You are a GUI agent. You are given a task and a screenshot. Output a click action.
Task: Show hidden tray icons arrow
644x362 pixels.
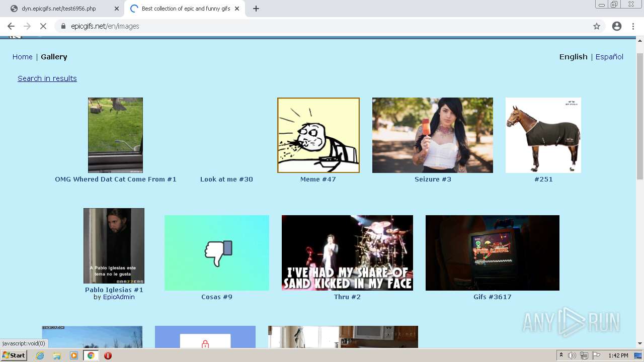coord(561,355)
